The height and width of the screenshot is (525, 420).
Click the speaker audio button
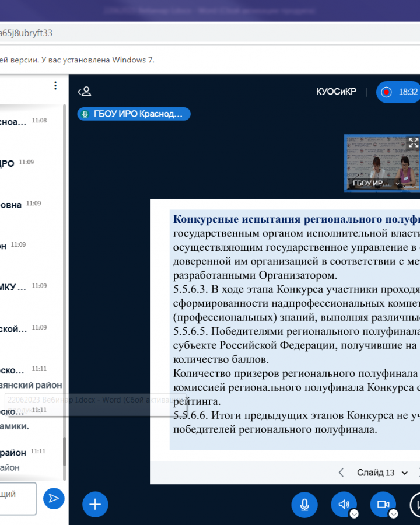tap(344, 505)
